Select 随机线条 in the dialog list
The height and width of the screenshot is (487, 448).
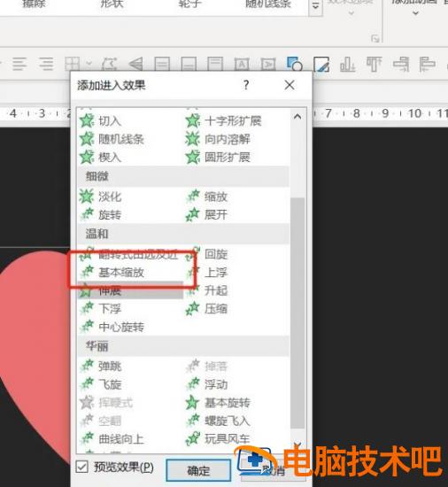click(112, 139)
